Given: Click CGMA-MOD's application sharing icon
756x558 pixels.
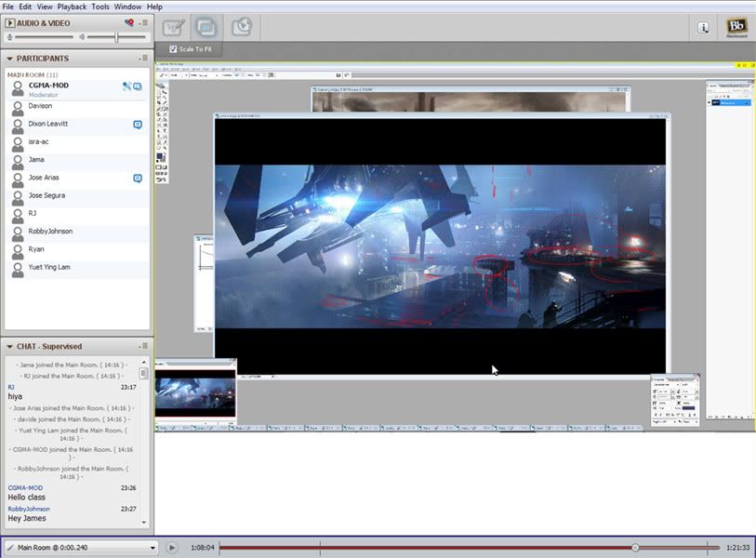Looking at the screenshot, I should coord(138,86).
